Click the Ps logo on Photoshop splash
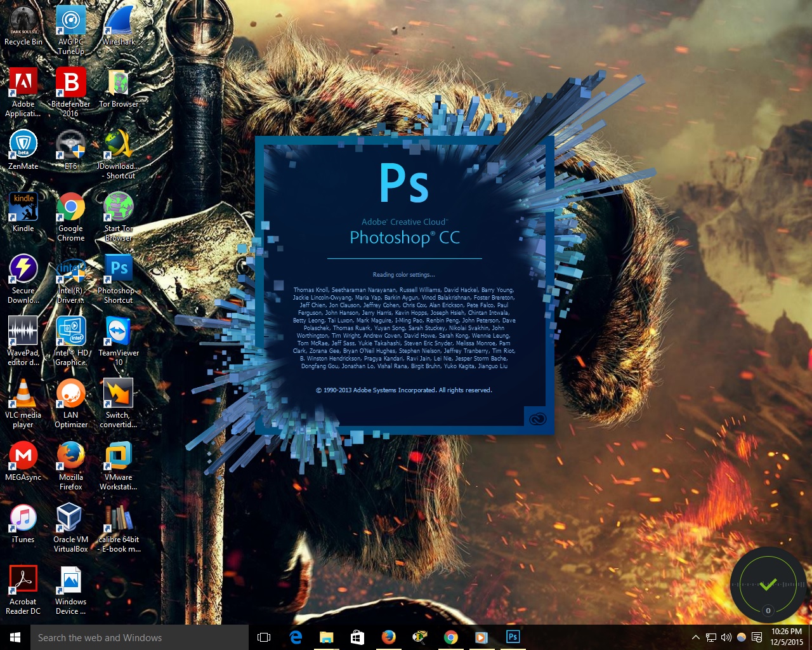The height and width of the screenshot is (650, 812). [404, 183]
